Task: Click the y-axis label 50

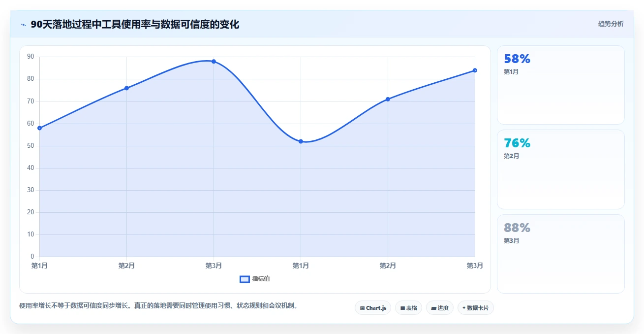Action: point(31,146)
